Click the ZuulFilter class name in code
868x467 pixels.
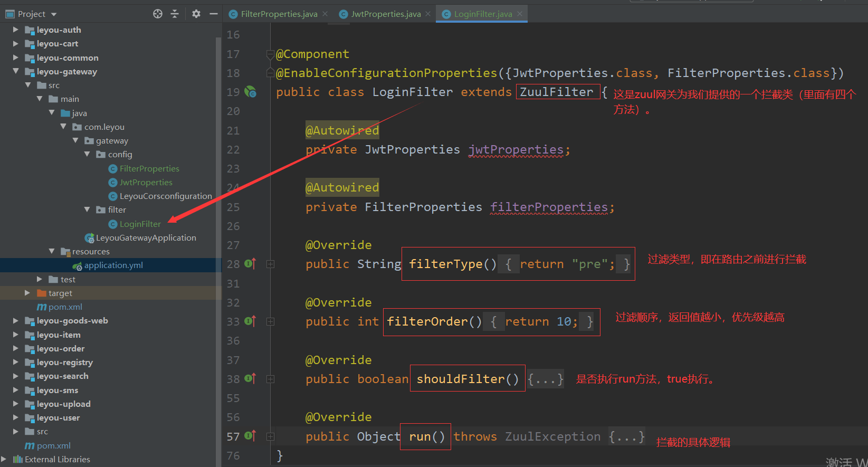tap(557, 92)
